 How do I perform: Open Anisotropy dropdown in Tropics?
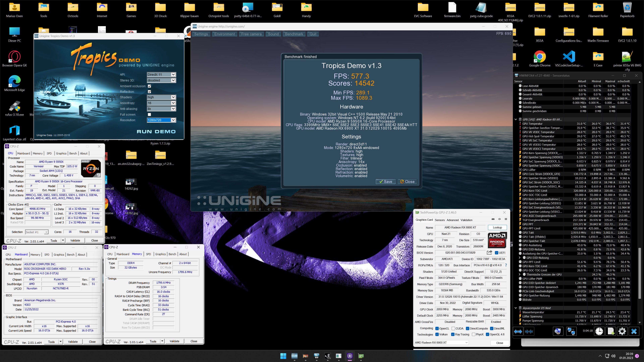(161, 103)
